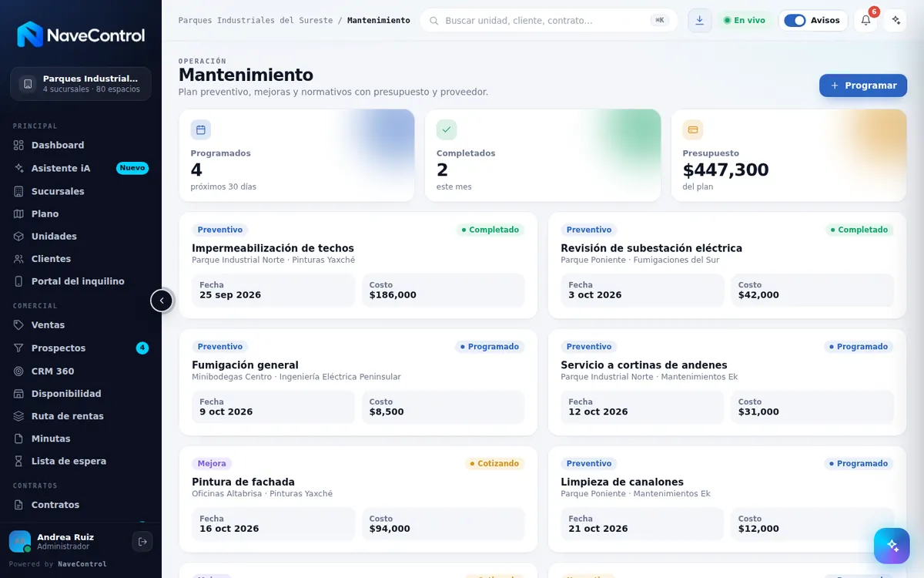Click the Prospectos funnel icon
This screenshot has height=578, width=924.
(19, 348)
